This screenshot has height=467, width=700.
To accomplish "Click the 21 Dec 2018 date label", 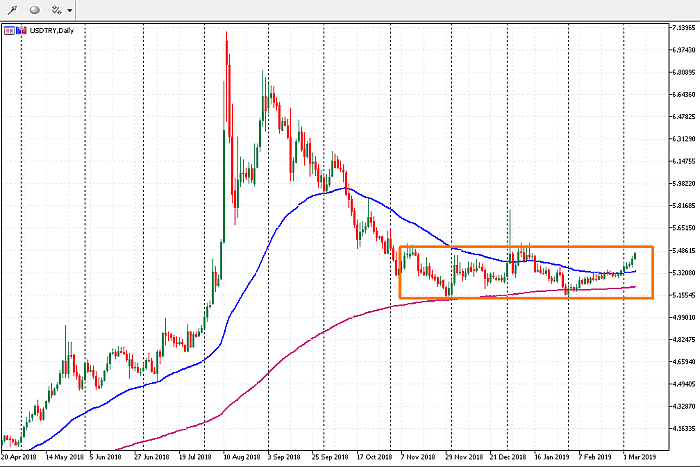I will pos(506,454).
